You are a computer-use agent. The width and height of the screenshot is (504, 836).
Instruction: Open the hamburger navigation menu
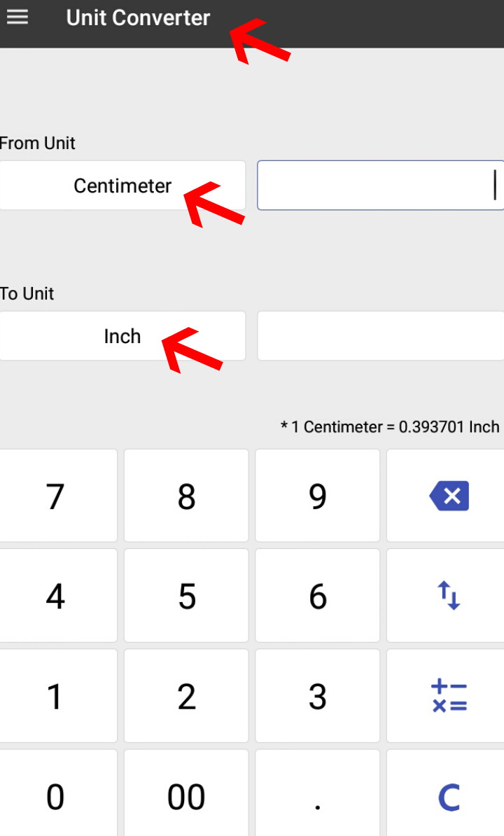(17, 18)
